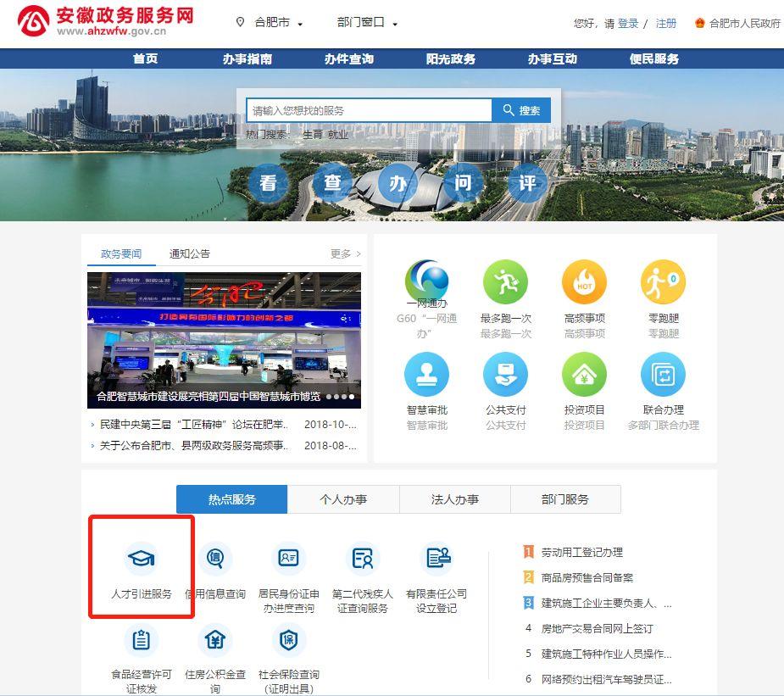Open the 高频事项 HOT icon
The width and height of the screenshot is (784, 696).
coord(584,281)
